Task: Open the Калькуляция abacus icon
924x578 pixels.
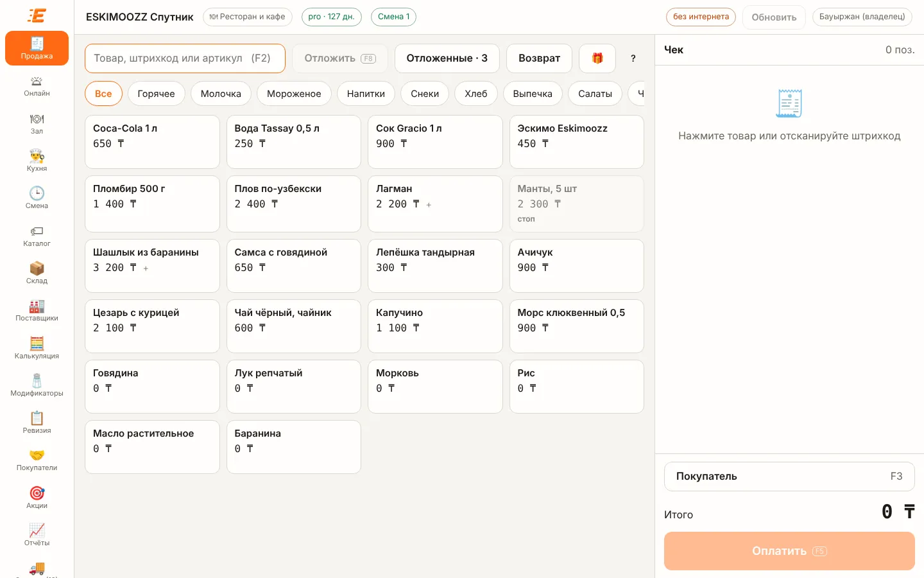Action: (x=37, y=344)
